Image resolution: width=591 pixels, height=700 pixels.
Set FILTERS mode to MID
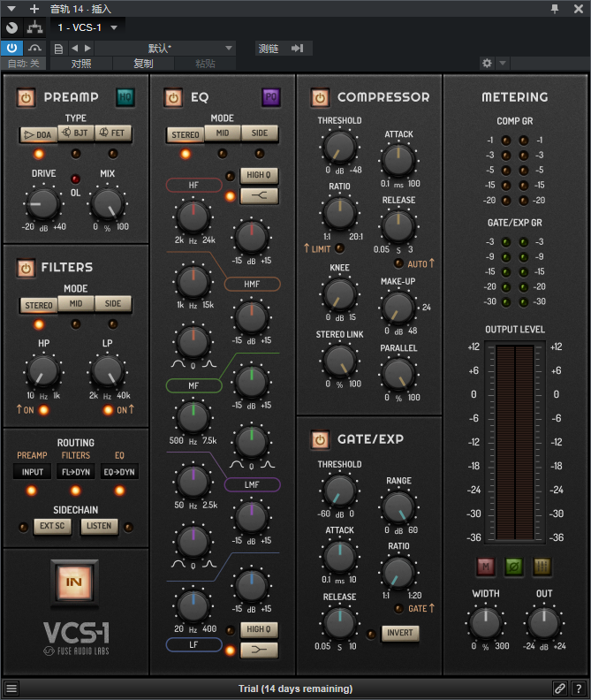(76, 303)
